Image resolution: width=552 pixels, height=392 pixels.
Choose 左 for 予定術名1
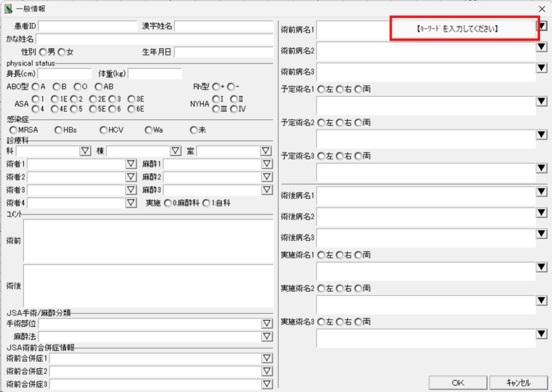point(322,89)
